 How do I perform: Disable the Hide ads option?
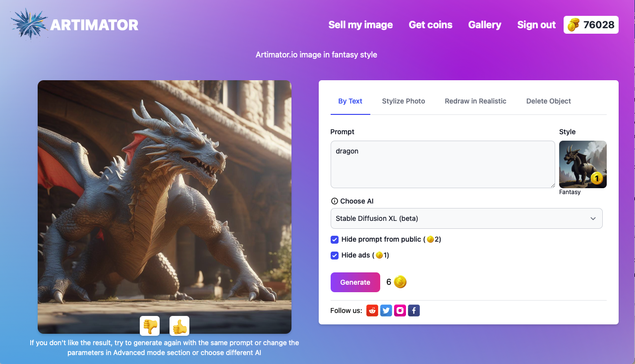click(x=335, y=255)
